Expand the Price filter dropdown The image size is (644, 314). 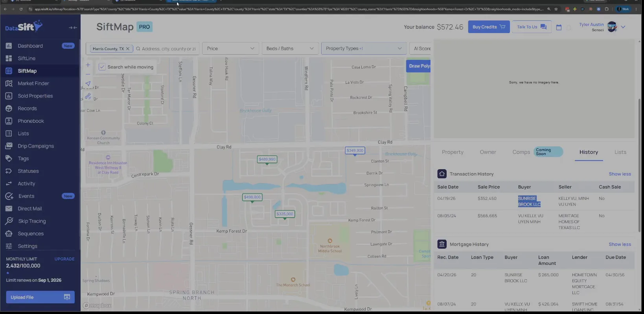230,48
